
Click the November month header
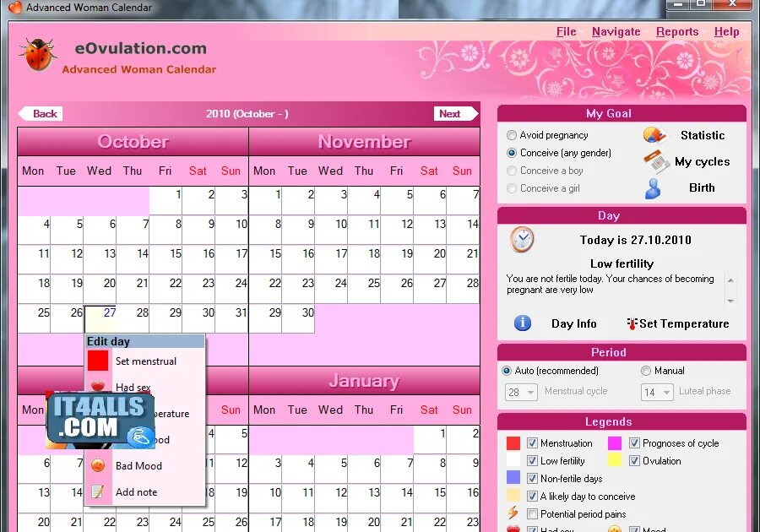(365, 142)
